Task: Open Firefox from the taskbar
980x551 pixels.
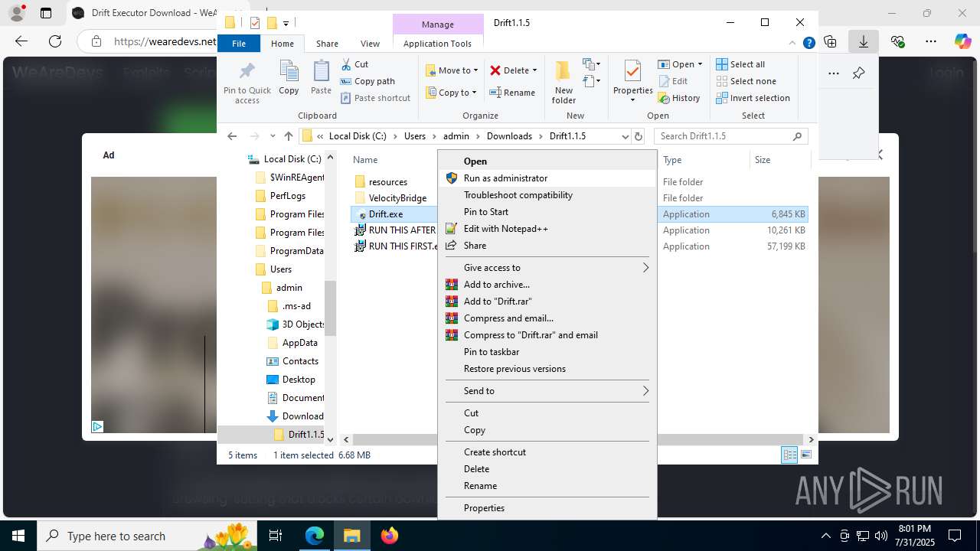Action: 389,536
